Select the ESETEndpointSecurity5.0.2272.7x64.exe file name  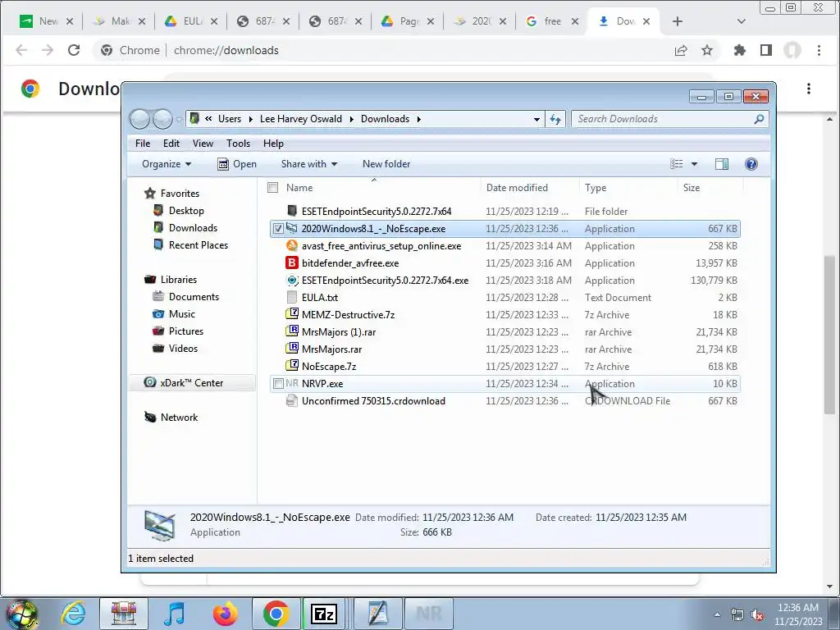pos(385,281)
